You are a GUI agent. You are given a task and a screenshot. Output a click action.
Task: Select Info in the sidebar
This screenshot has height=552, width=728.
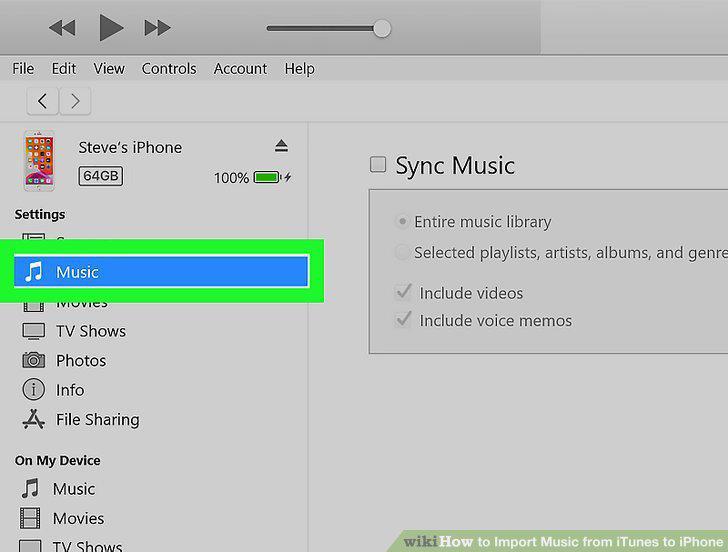(70, 390)
